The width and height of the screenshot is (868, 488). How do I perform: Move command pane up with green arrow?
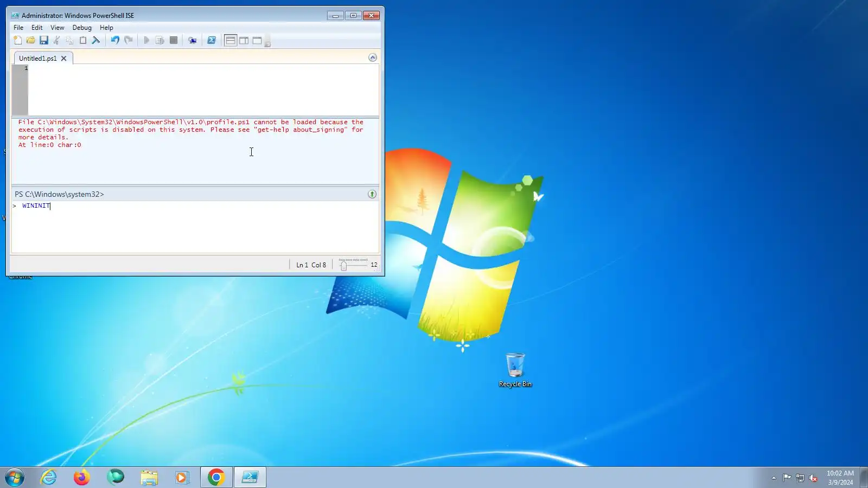point(372,194)
